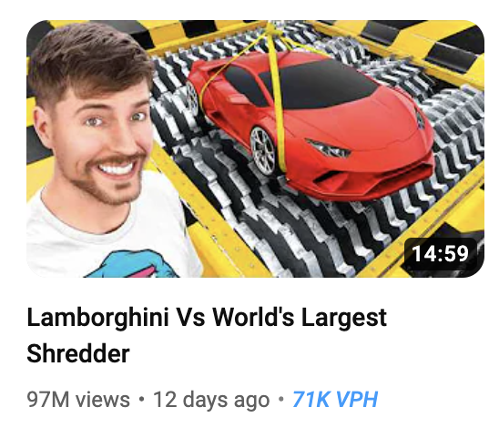Image resolution: width=499 pixels, height=448 pixels.
Task: Click the 71K VPH stat label
Action: pos(335,399)
